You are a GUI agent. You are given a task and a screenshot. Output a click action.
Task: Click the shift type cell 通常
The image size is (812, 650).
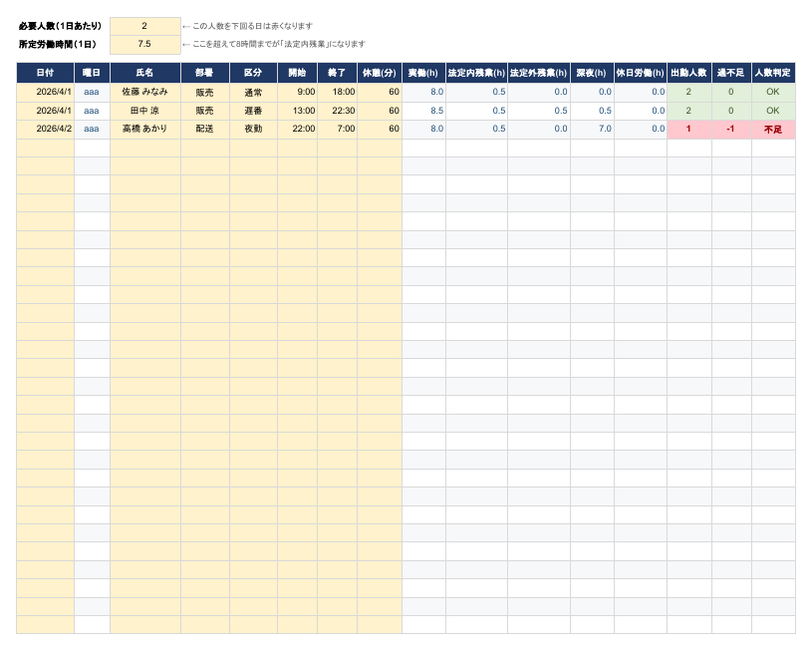[x=253, y=93]
